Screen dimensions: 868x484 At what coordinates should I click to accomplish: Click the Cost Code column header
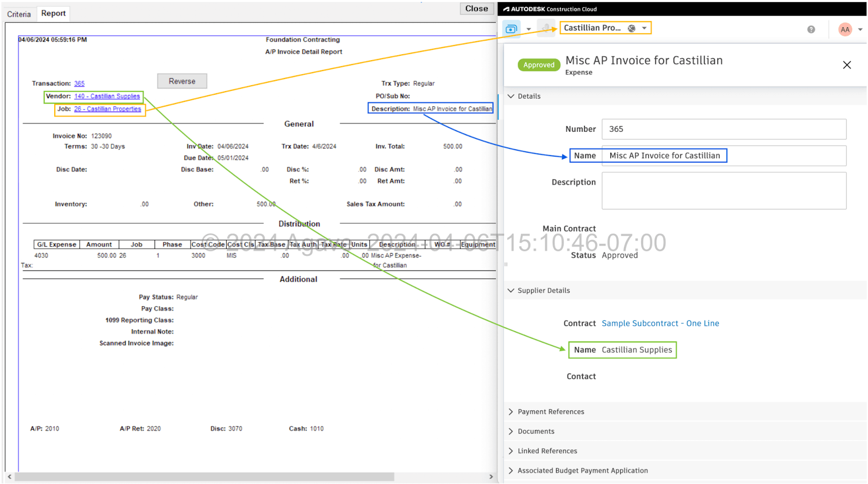[x=208, y=244]
